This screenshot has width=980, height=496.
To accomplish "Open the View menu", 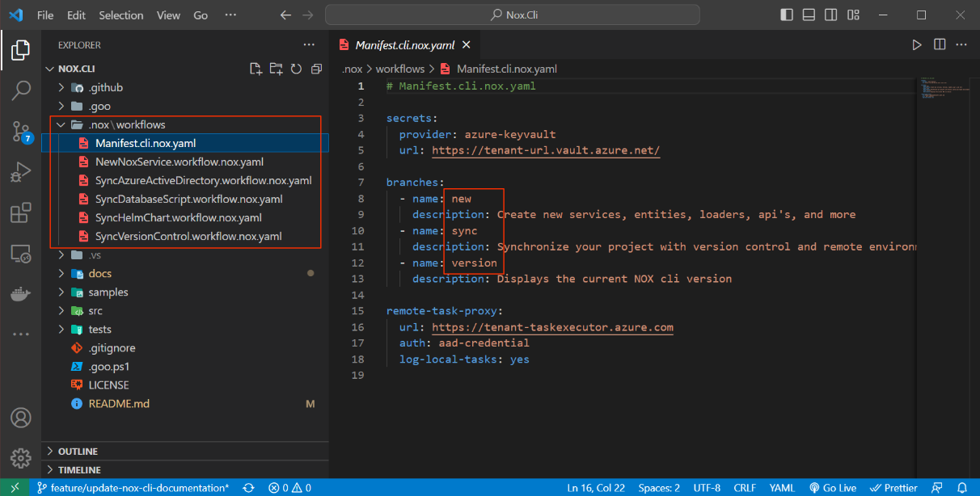I will click(168, 15).
